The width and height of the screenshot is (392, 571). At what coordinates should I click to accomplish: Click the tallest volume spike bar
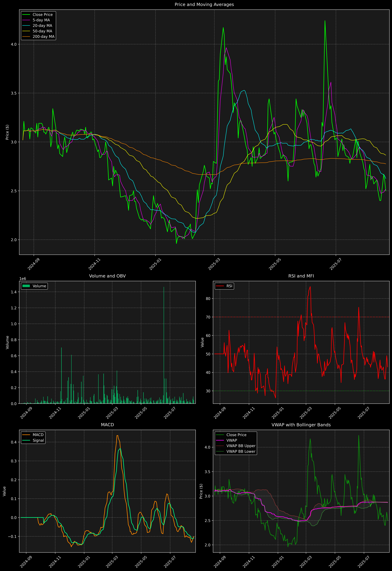(164, 344)
